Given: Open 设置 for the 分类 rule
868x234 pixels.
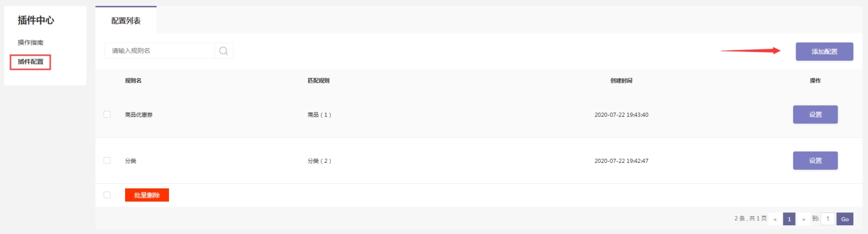Looking at the screenshot, I should point(815,160).
